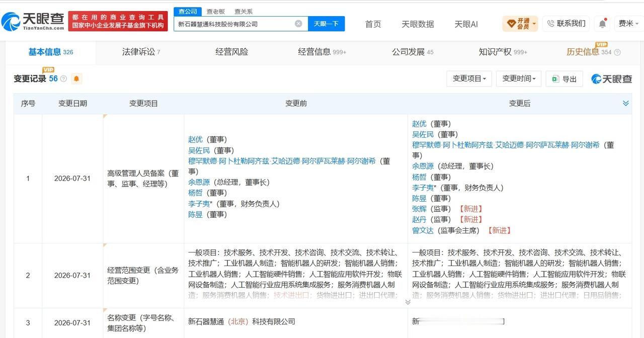
Task: Open the 经营风险 tab
Action: pos(231,52)
